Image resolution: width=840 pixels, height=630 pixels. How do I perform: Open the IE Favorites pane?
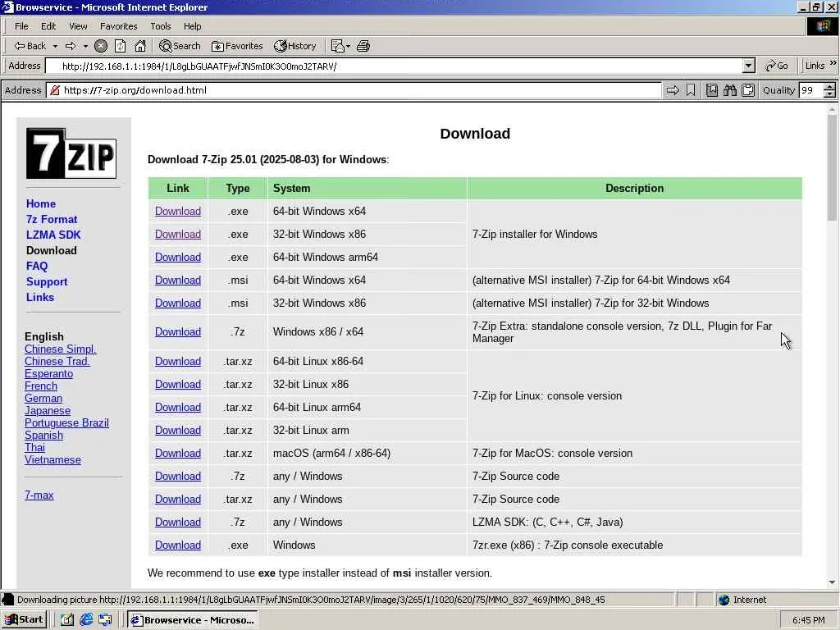pos(237,46)
